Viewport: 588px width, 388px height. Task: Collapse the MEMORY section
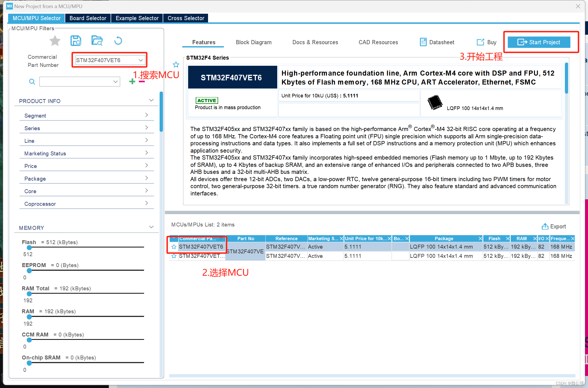point(151,227)
